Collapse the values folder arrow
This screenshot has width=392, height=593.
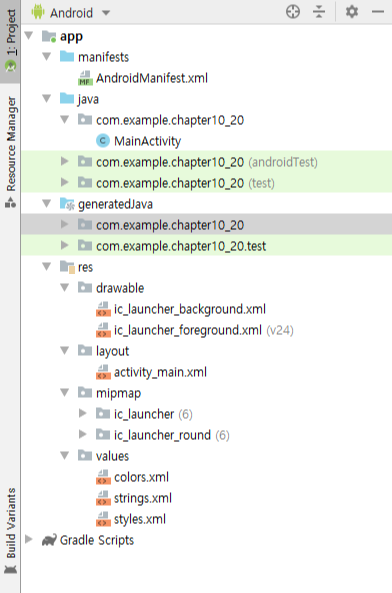click(65, 456)
